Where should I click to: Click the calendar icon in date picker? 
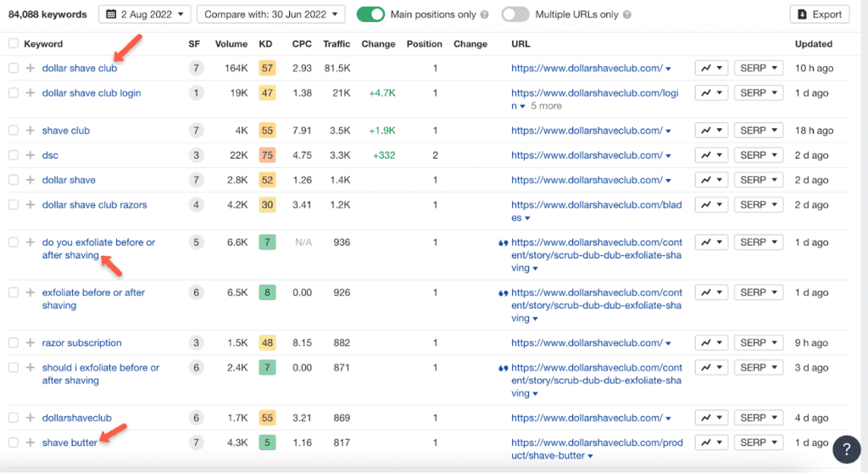point(110,14)
